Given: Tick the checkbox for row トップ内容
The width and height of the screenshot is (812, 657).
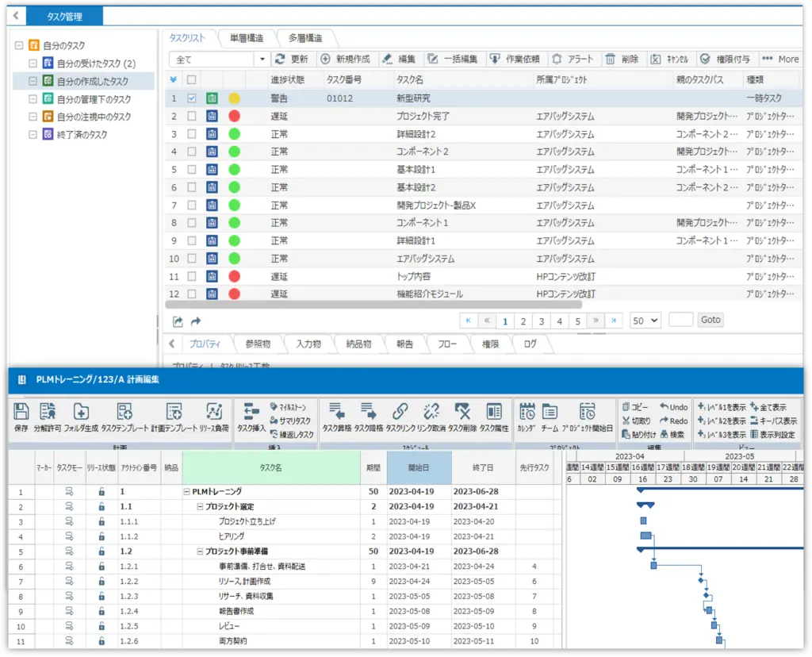Looking at the screenshot, I should coord(192,276).
